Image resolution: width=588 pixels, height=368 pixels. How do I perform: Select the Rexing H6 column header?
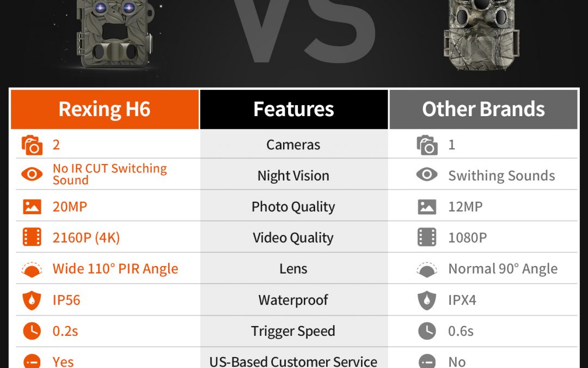coord(105,109)
